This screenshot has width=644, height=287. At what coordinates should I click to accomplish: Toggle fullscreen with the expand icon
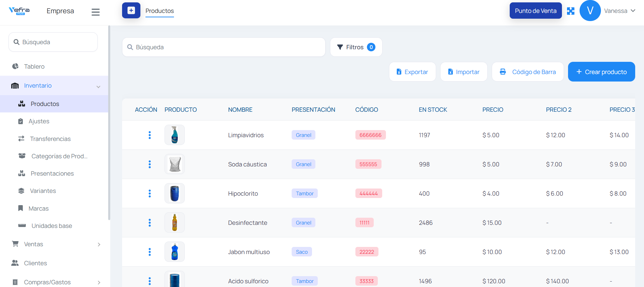click(571, 11)
